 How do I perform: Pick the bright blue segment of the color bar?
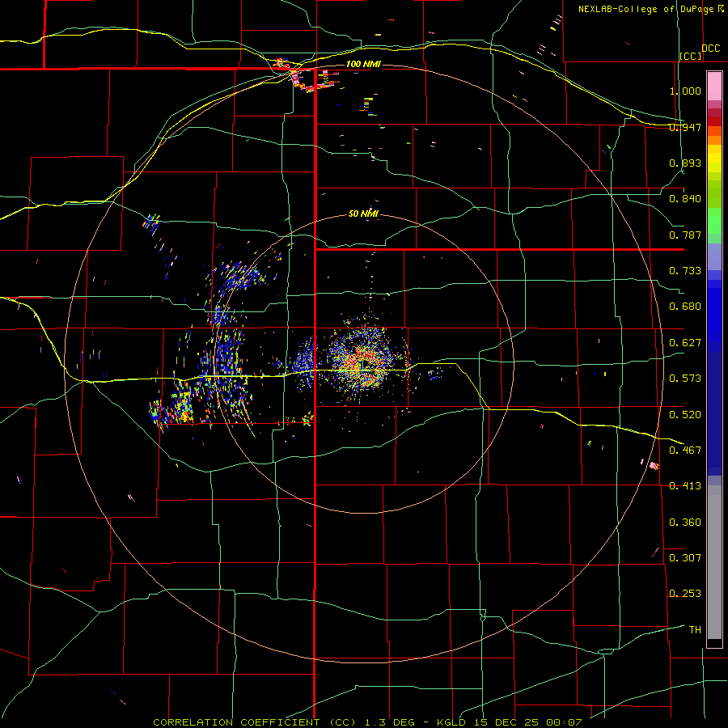point(714,315)
